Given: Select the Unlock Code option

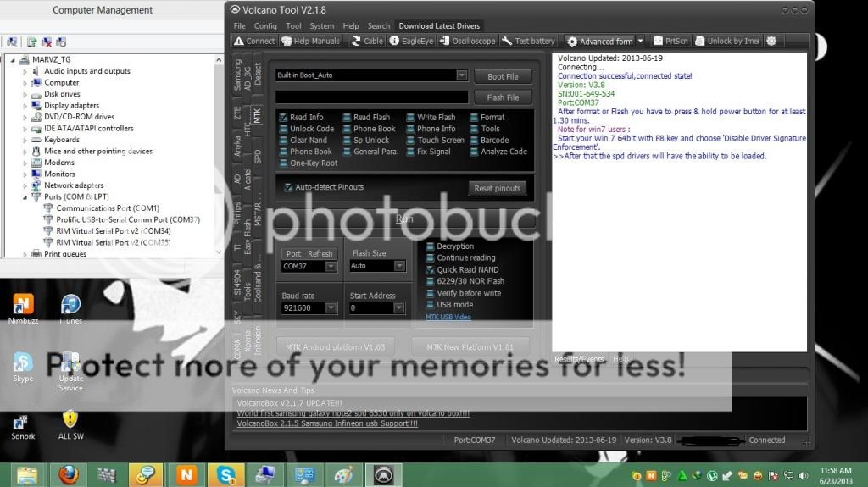Looking at the screenshot, I should pos(306,129).
